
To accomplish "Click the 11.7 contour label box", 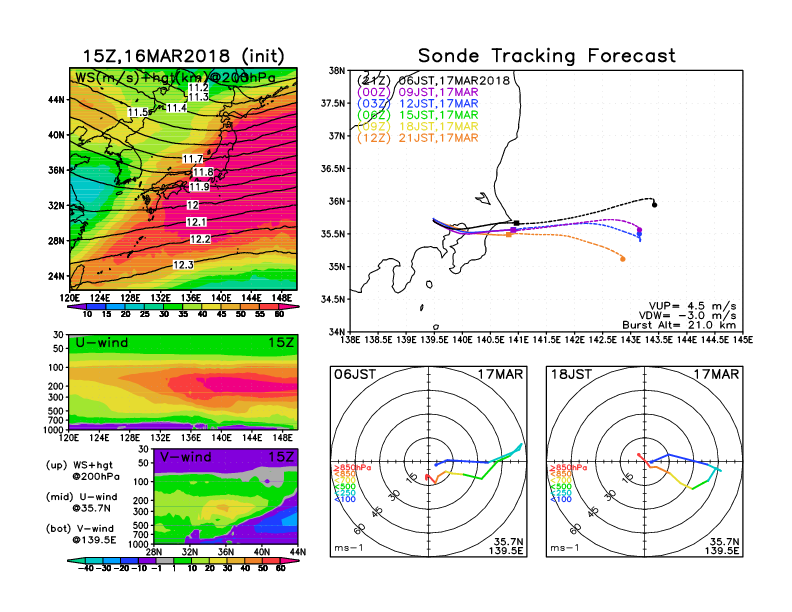I will [193, 159].
